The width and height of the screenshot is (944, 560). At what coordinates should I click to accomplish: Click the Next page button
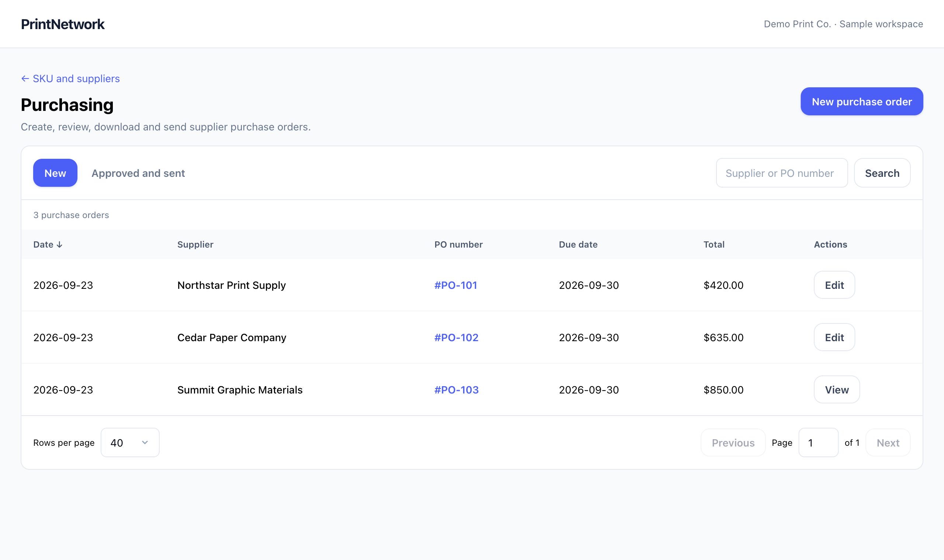click(888, 442)
